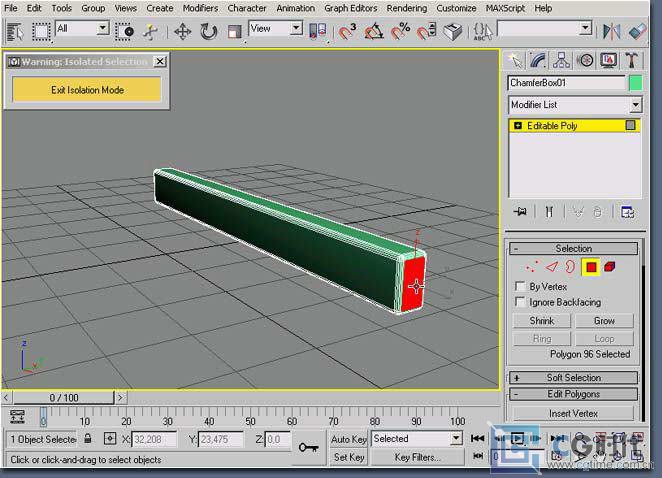Open the Graph Editors menu

[350, 8]
